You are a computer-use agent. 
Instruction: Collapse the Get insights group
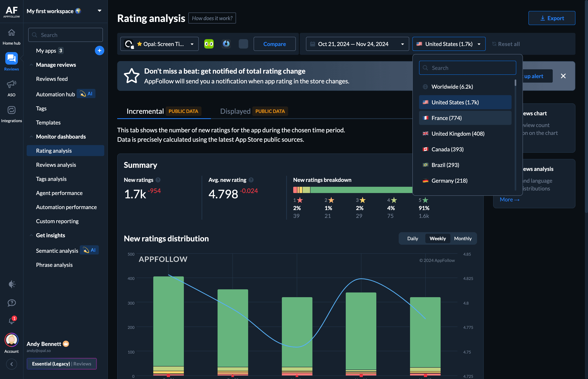(x=31, y=235)
